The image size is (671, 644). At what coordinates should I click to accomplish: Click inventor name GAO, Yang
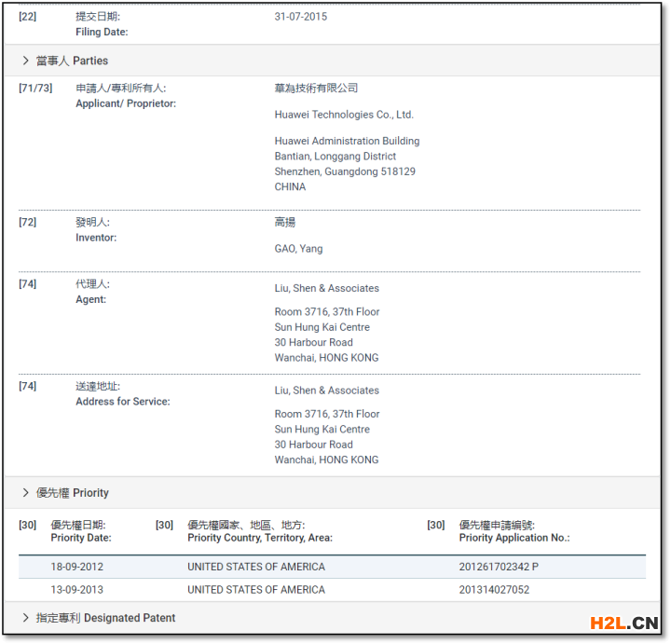coord(298,249)
